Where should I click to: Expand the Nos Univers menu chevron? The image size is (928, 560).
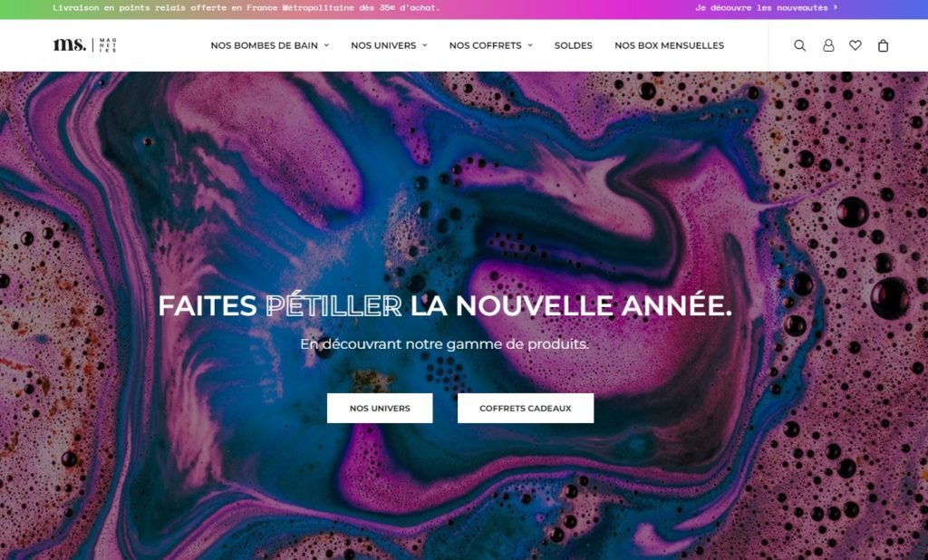(424, 45)
